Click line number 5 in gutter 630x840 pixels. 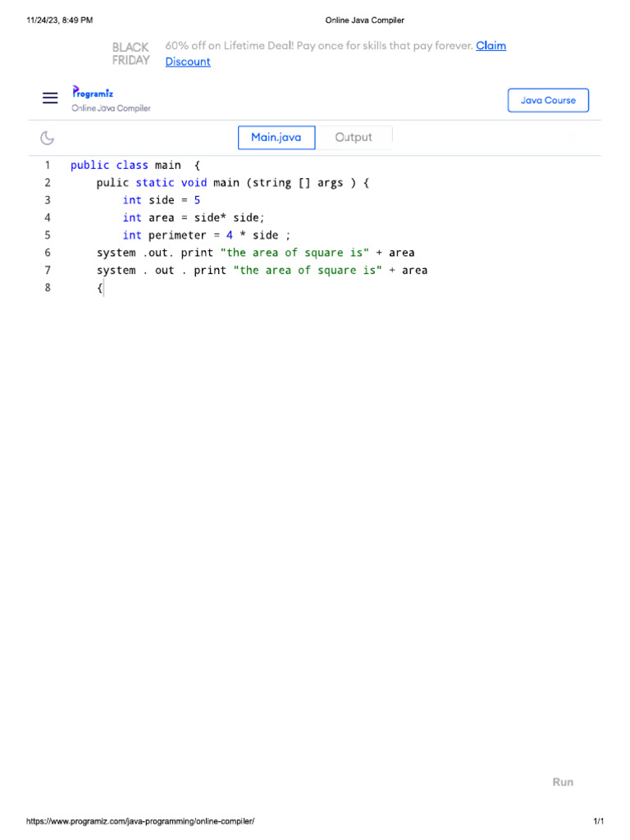[x=48, y=235]
